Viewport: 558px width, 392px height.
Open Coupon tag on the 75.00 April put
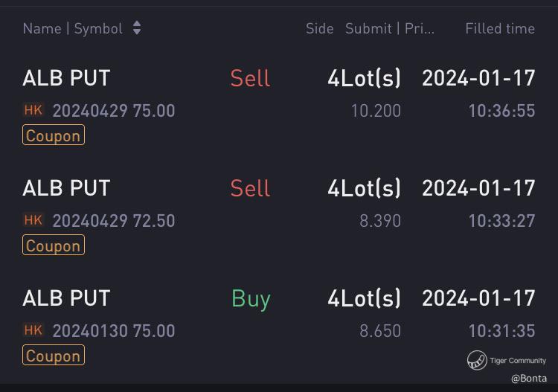tap(53, 135)
